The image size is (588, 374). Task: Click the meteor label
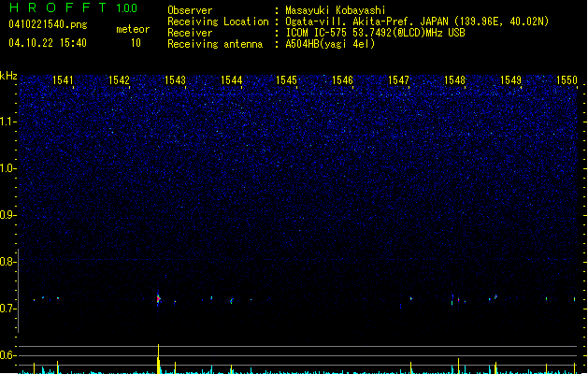point(133,29)
